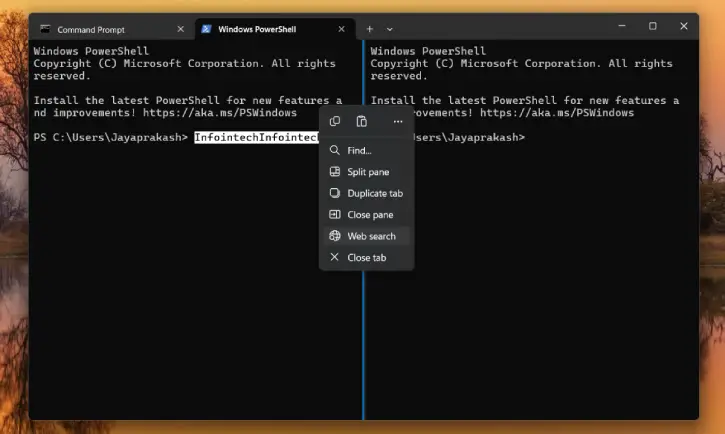Open the three-dot more options in context menu
This screenshot has width=725, height=434.
coord(397,121)
